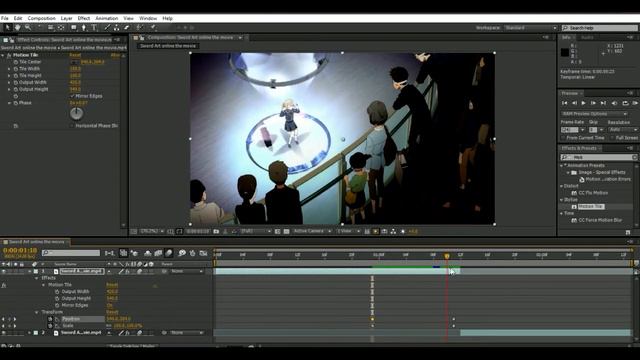Expand Output Width property in Effect Controls
The image size is (640, 360).
tap(9, 82)
